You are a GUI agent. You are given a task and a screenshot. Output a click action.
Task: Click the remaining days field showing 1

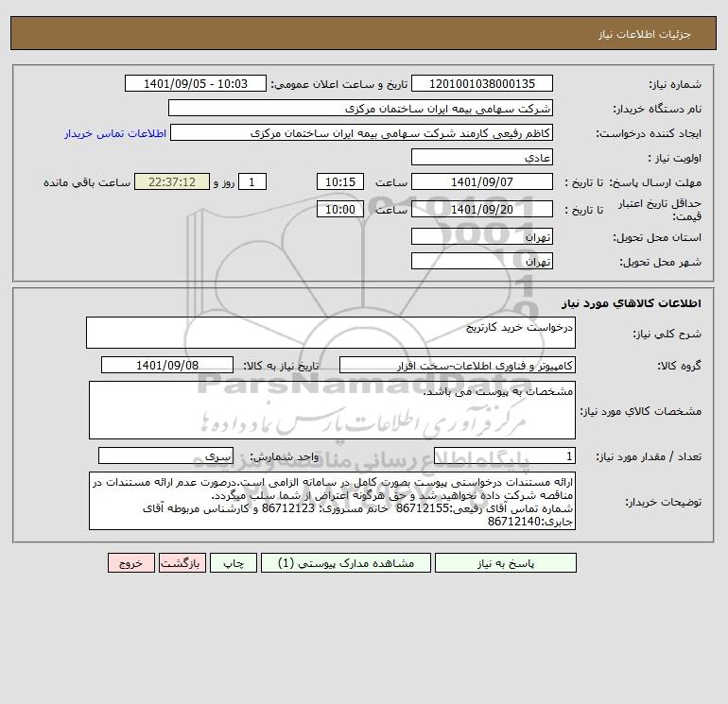pos(252,182)
